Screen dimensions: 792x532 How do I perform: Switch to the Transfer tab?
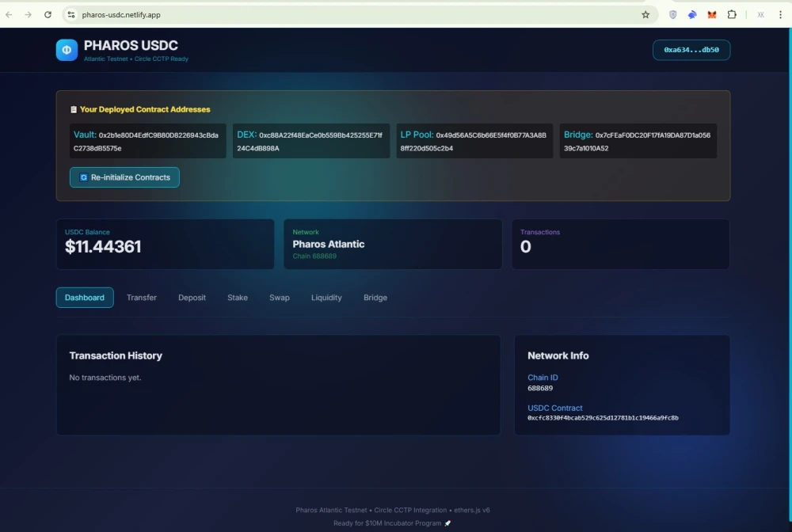pyautogui.click(x=142, y=298)
